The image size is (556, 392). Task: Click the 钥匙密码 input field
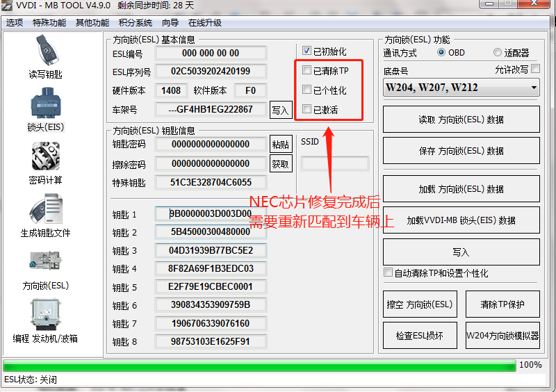tap(211, 144)
